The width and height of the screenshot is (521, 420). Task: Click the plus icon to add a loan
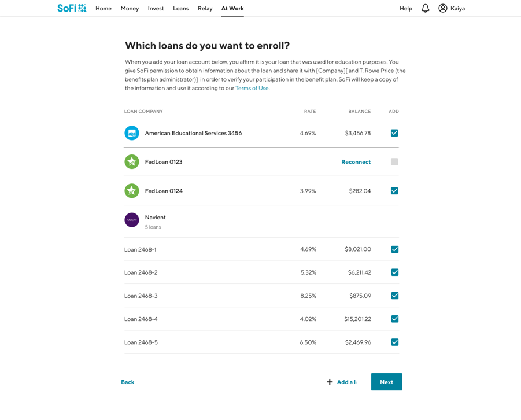tap(330, 382)
